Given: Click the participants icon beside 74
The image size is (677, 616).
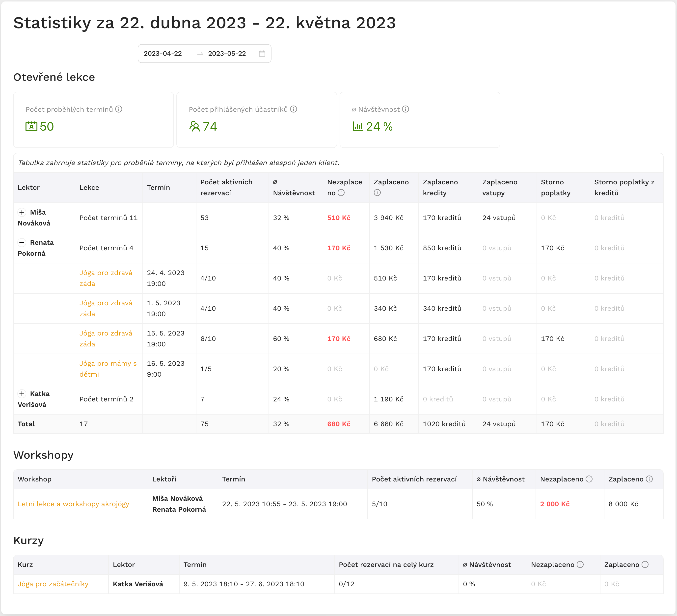Looking at the screenshot, I should pyautogui.click(x=194, y=126).
